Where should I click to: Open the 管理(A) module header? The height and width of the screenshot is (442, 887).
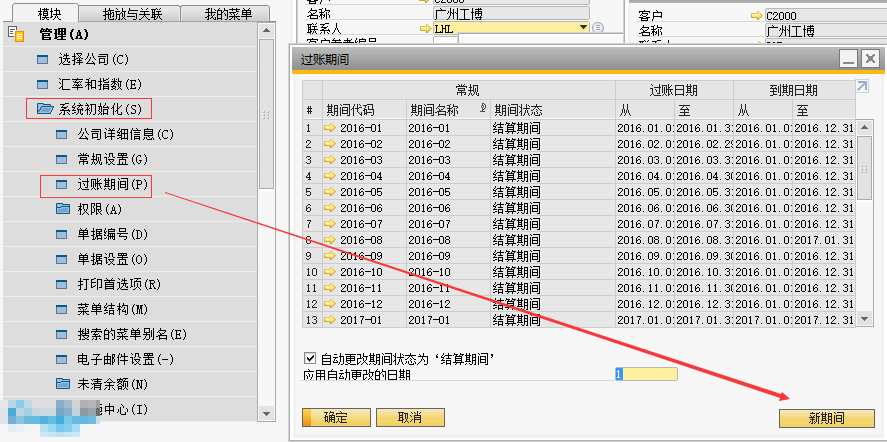click(64, 35)
